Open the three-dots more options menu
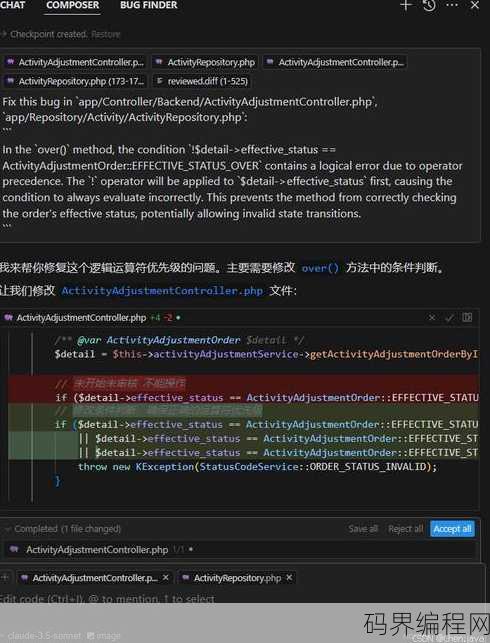This screenshot has width=490, height=643. click(x=452, y=5)
